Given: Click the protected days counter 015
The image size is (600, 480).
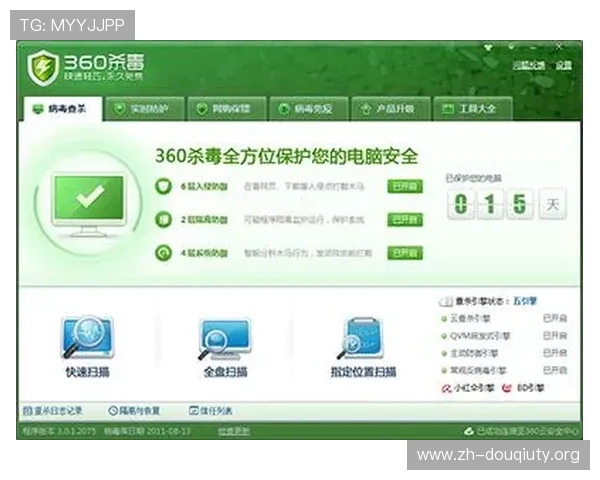Looking at the screenshot, I should 490,204.
